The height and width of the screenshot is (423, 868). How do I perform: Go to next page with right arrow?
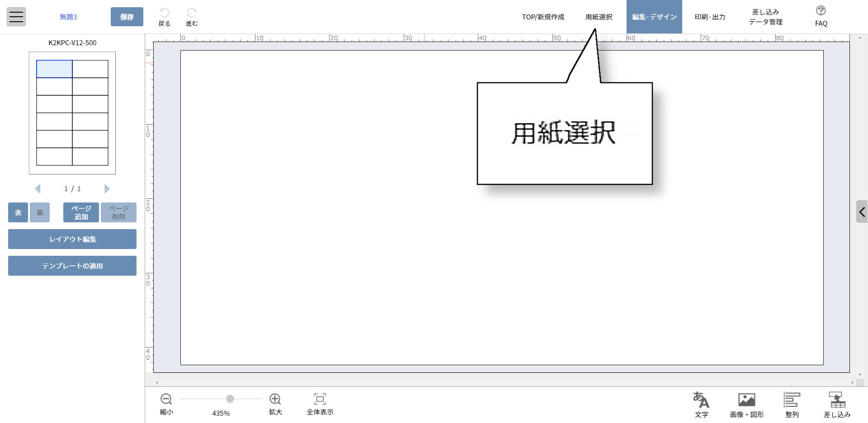[x=107, y=189]
